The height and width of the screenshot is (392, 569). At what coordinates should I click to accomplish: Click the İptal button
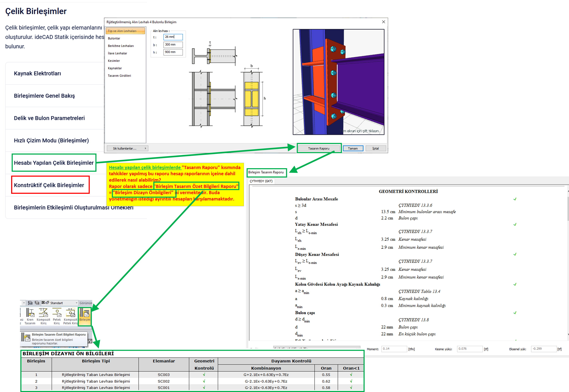pos(375,148)
